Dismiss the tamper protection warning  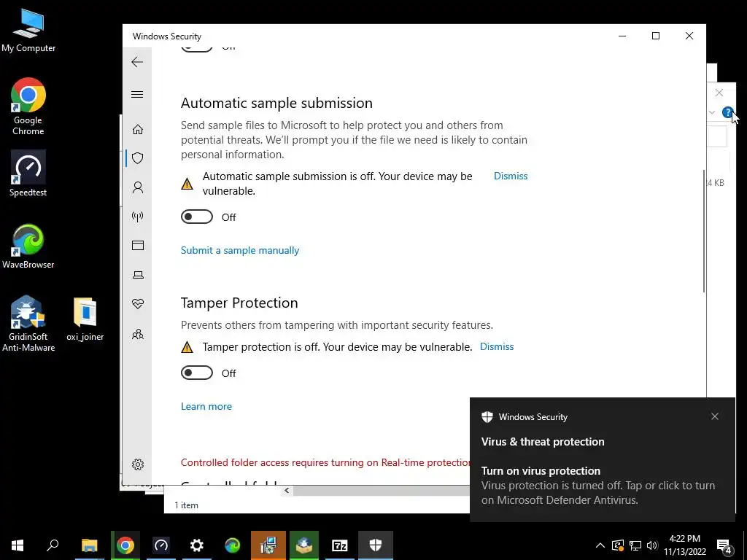[497, 346]
